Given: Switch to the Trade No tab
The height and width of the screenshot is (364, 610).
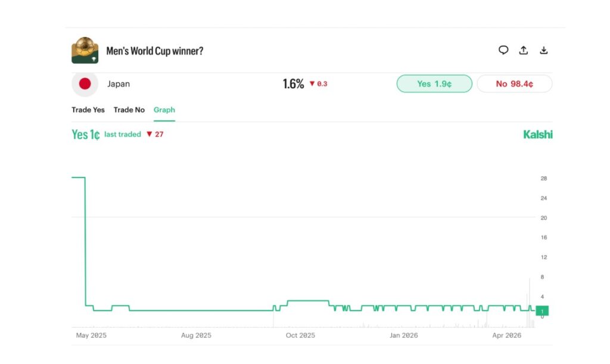Looking at the screenshot, I should pos(129,110).
